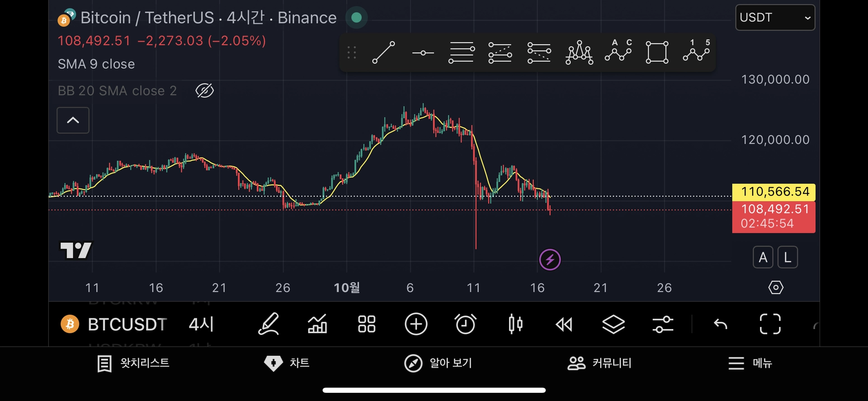Choose the rectangle shape drawing tool
868x401 pixels.
click(x=657, y=52)
